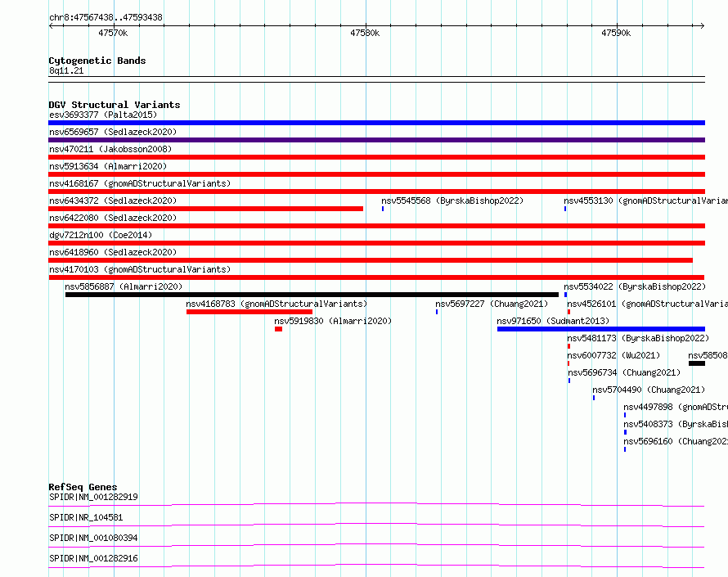
Task: Select the red nsv4168783 variant bar
Action: (249, 312)
